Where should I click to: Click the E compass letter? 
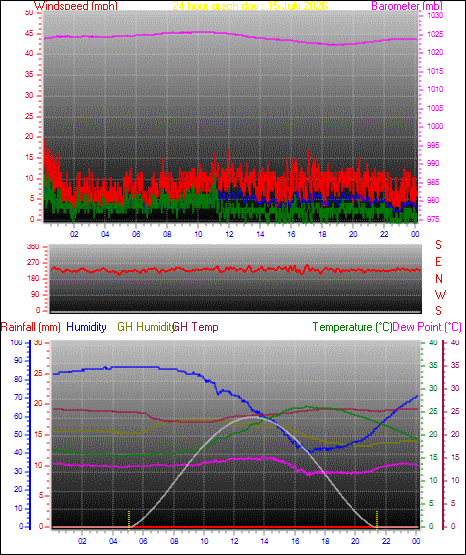pyautogui.click(x=438, y=262)
